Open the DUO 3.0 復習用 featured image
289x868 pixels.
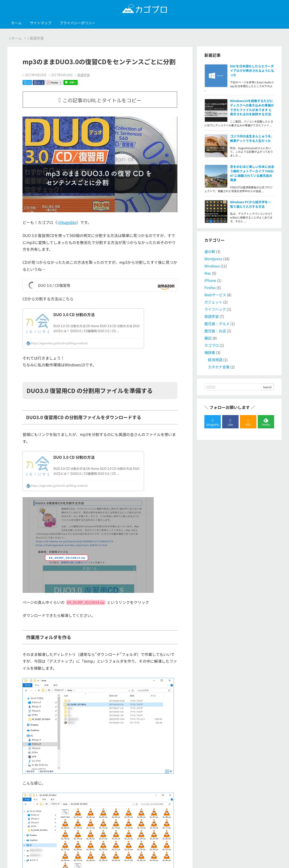point(100,164)
